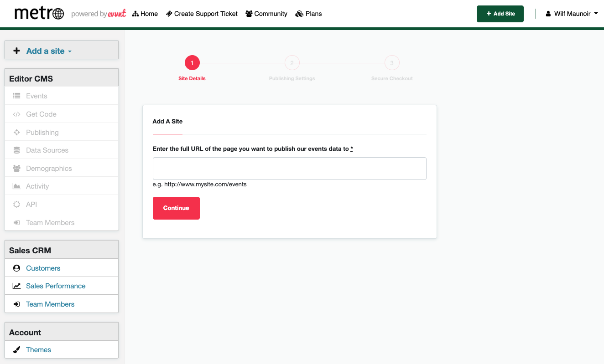Click the Customers person icon
This screenshot has height=364, width=604.
click(17, 268)
